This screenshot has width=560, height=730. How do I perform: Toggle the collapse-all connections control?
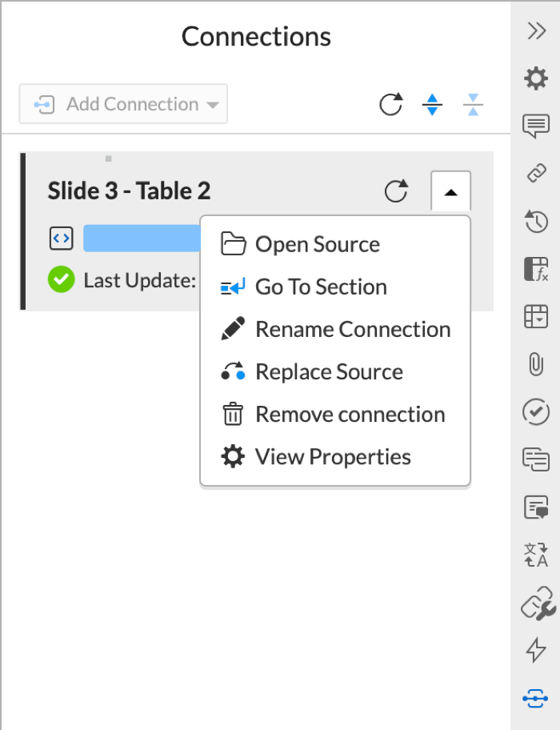473,104
